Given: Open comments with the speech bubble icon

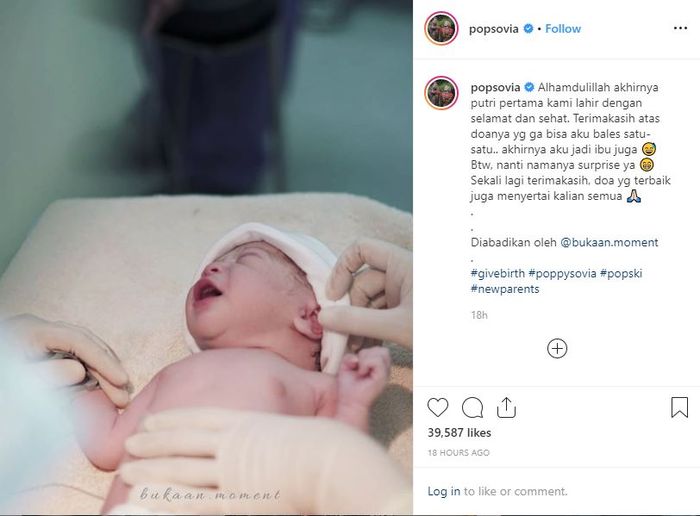Looking at the screenshot, I should coord(472,408).
